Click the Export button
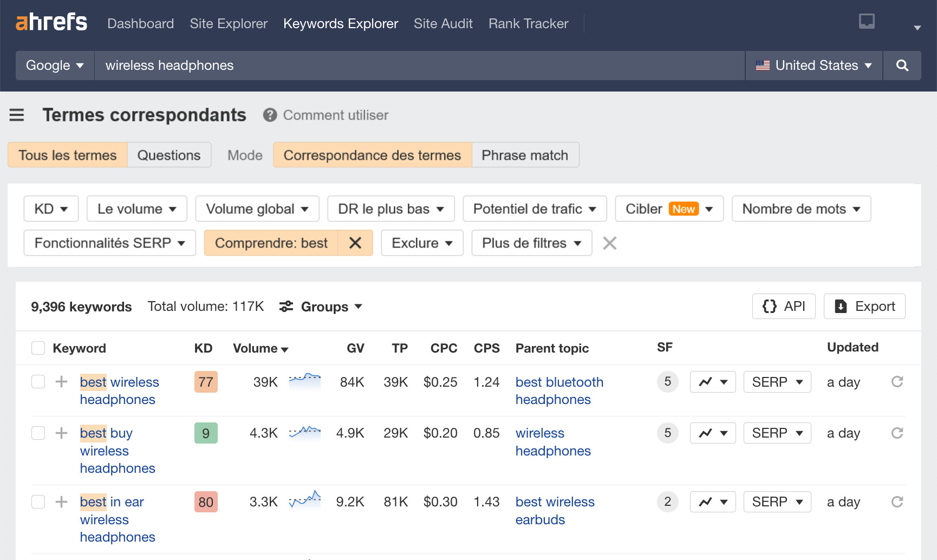Viewport: 937px width, 560px height. pyautogui.click(x=864, y=306)
